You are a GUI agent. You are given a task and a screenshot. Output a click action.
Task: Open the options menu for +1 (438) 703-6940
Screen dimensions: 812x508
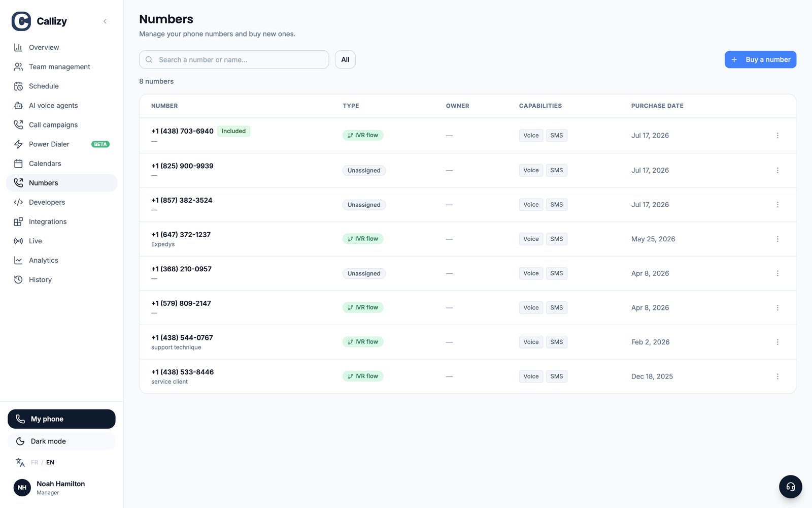point(777,136)
